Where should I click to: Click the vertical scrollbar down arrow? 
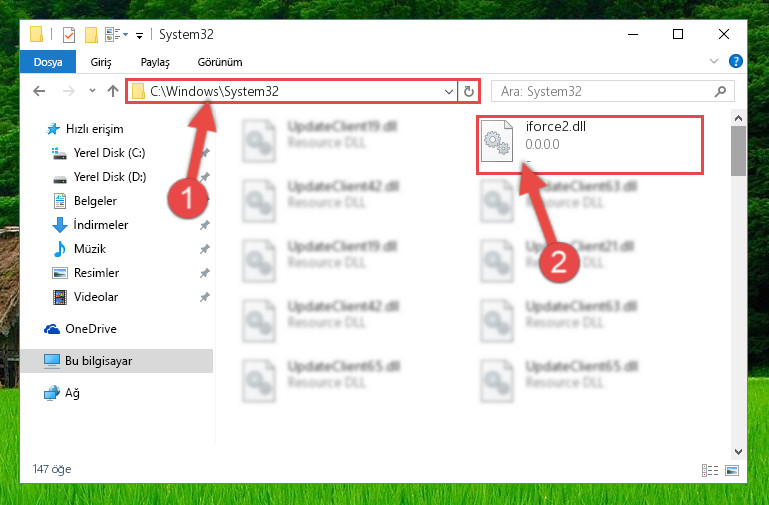tap(739, 452)
